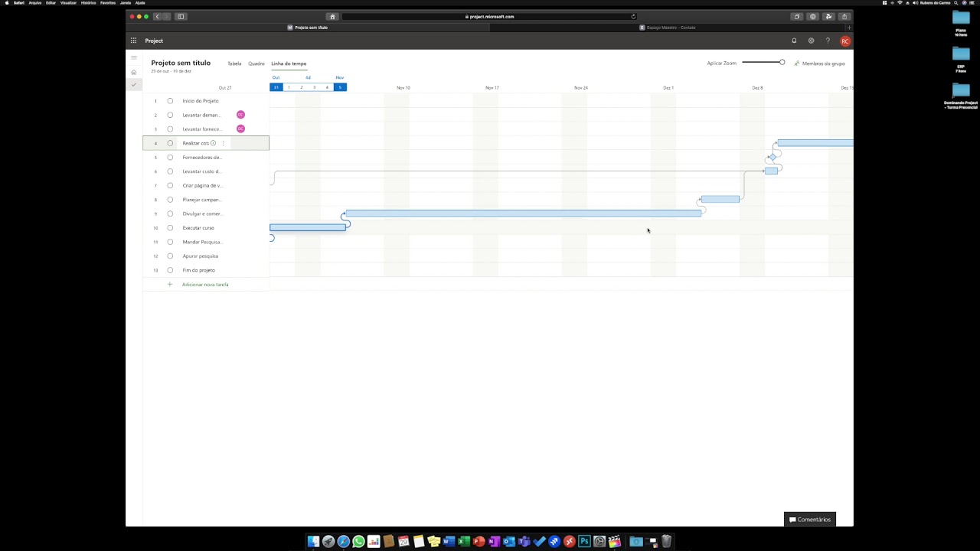This screenshot has width=980, height=551.
Task: Switch to the Quadro view
Action: pos(256,64)
